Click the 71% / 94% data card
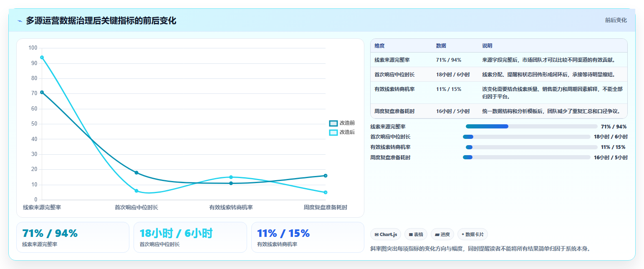The width and height of the screenshot is (644, 269). 73,237
